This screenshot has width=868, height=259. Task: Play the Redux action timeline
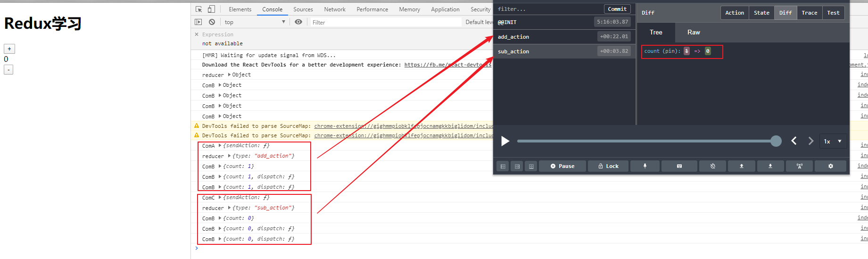coord(505,141)
